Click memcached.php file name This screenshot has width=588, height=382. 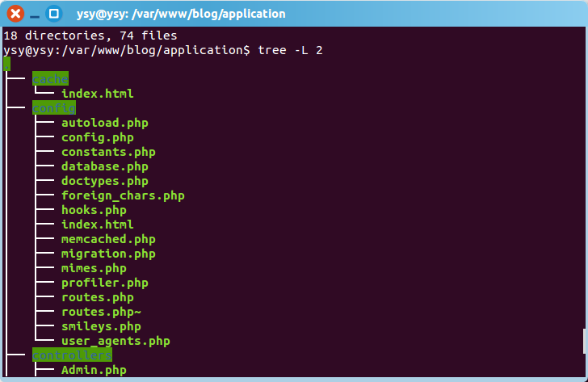[x=108, y=239]
